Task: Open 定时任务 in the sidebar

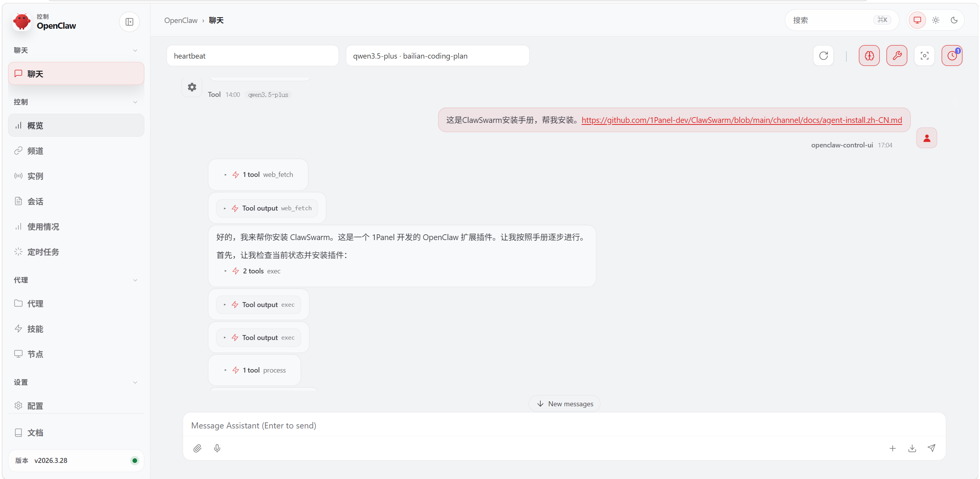Action: (43, 252)
